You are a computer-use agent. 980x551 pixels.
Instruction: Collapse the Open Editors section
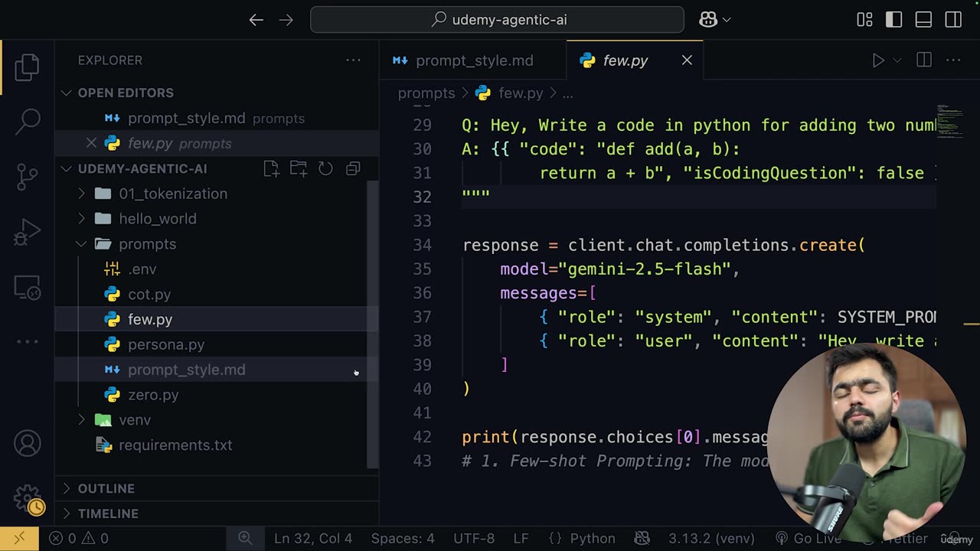[217, 93]
